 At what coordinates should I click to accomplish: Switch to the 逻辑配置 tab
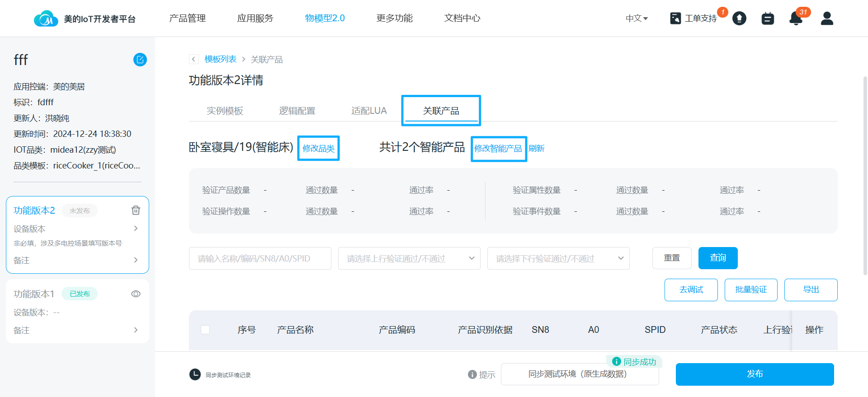tap(297, 111)
